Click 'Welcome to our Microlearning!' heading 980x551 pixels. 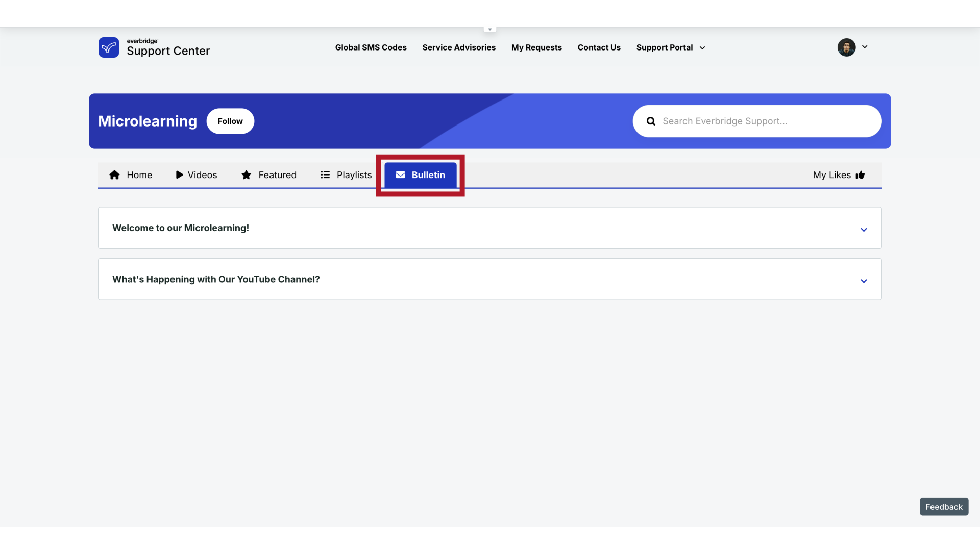click(181, 228)
